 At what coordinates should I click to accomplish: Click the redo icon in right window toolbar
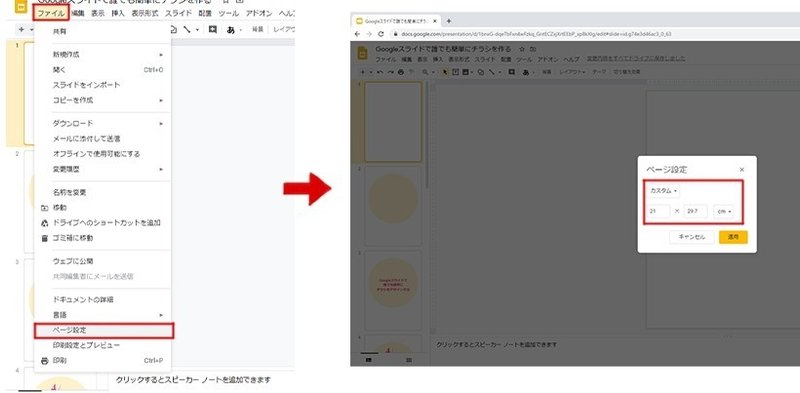pyautogui.click(x=390, y=72)
